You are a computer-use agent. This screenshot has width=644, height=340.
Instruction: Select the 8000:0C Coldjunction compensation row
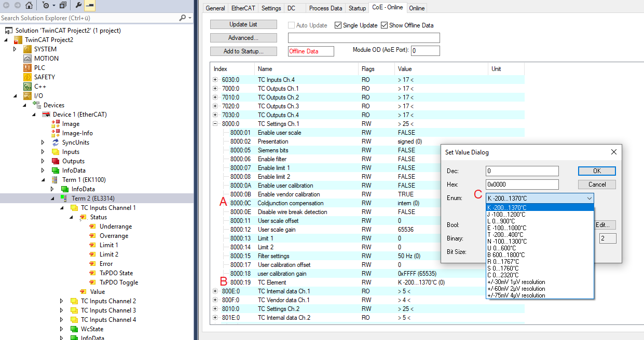367,203
